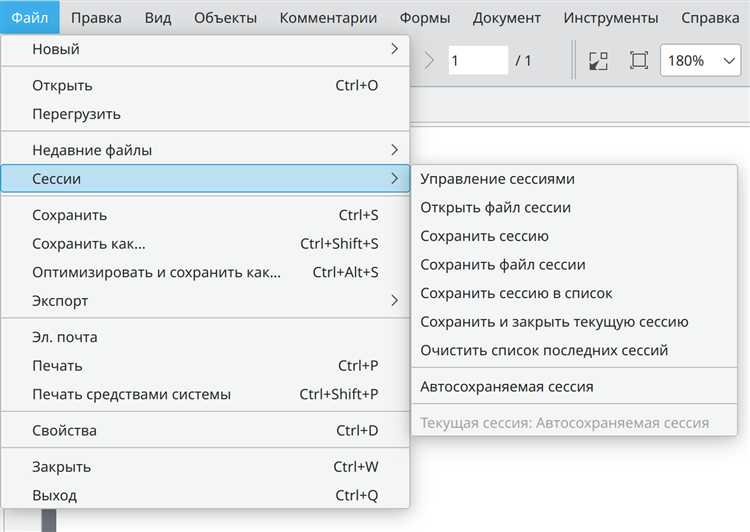Select the Автосохраняемая сессия entry
Screen dimensions: 750x532
(574, 387)
